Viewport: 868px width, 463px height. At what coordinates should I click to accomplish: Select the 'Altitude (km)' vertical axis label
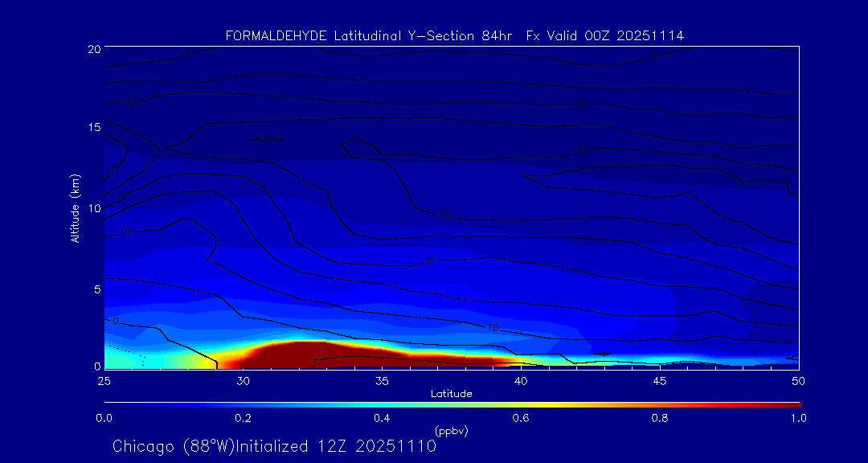coord(75,208)
